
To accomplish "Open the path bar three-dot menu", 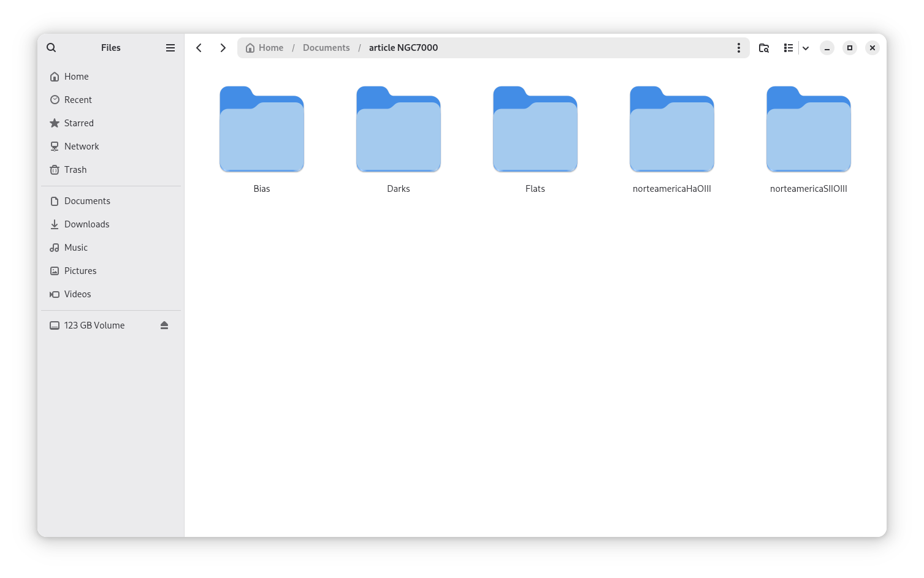I will 739,48.
